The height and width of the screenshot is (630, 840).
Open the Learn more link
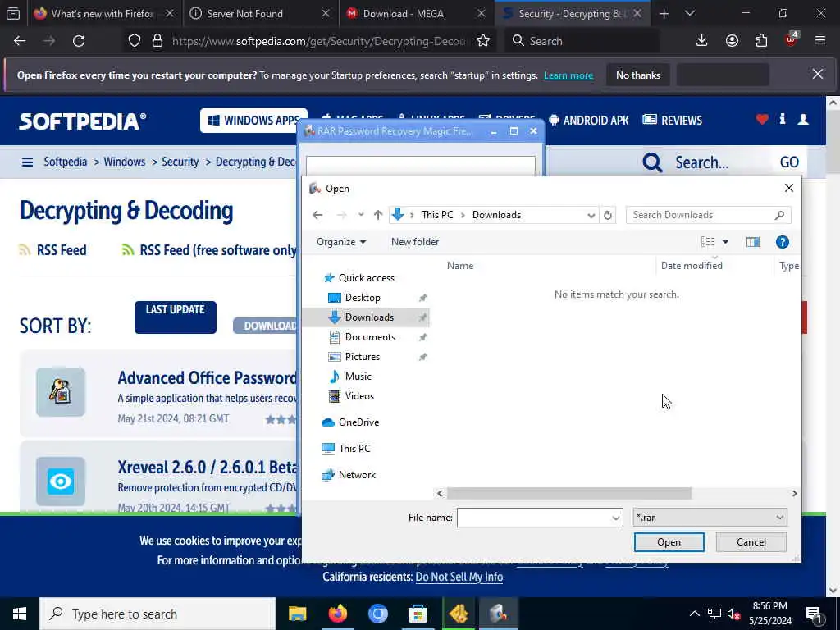[568, 75]
